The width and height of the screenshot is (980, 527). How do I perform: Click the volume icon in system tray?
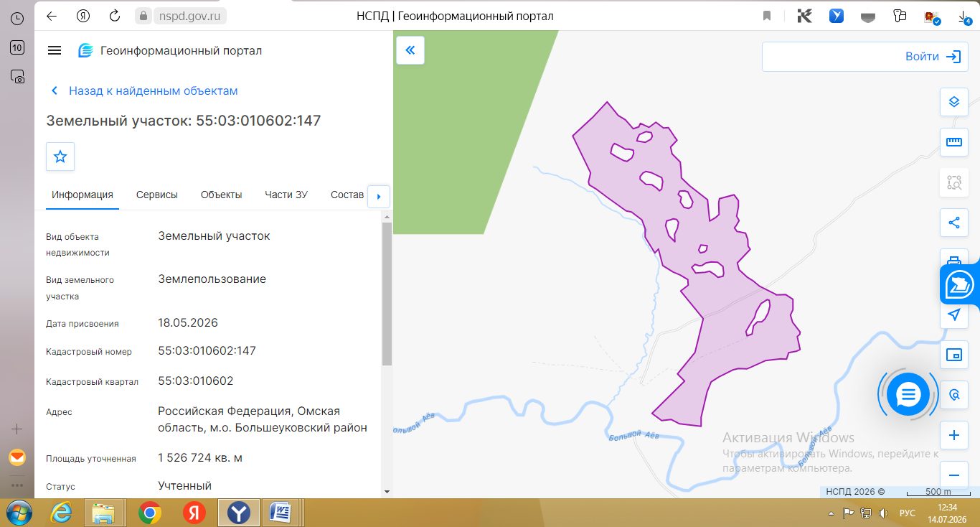[883, 513]
